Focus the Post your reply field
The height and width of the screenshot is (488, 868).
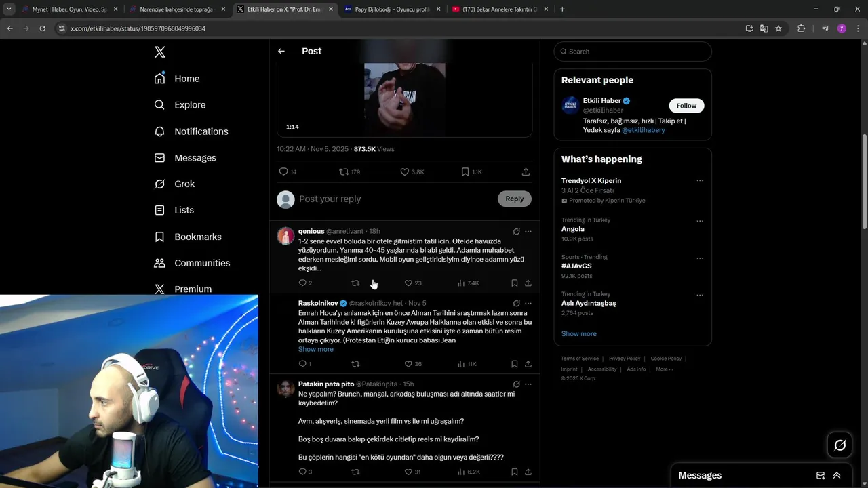tap(397, 199)
